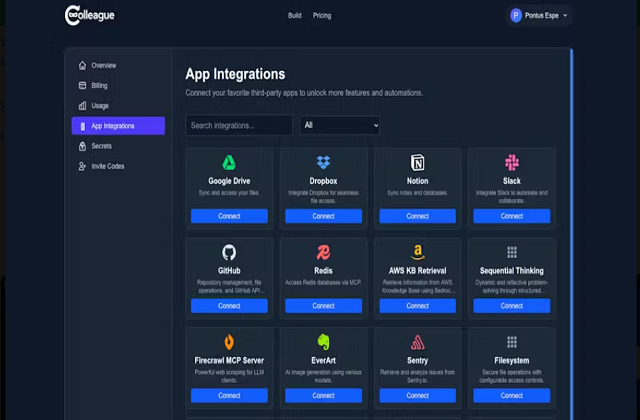Click the user avatar P icon
This screenshot has width=640, height=420.
516,16
